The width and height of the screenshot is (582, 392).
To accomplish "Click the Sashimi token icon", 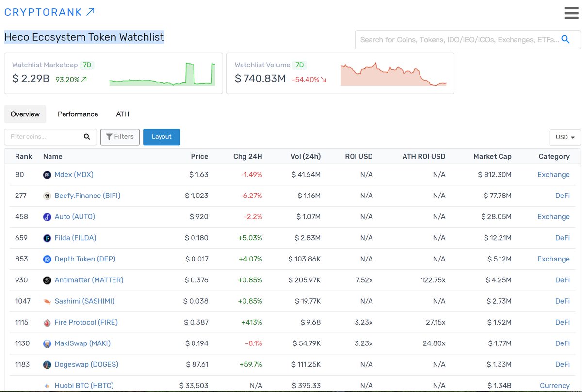I will pyautogui.click(x=47, y=301).
